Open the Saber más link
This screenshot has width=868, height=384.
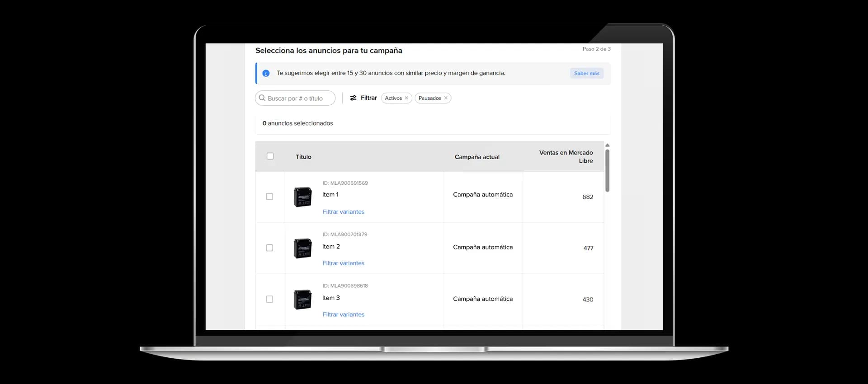[x=586, y=73]
